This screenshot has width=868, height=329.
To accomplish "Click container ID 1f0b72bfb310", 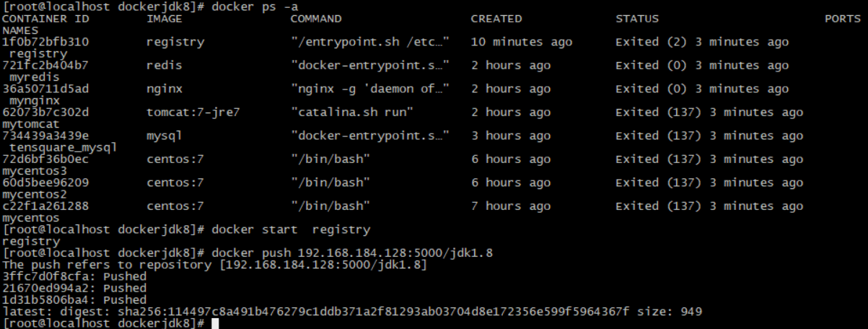I will pos(45,42).
